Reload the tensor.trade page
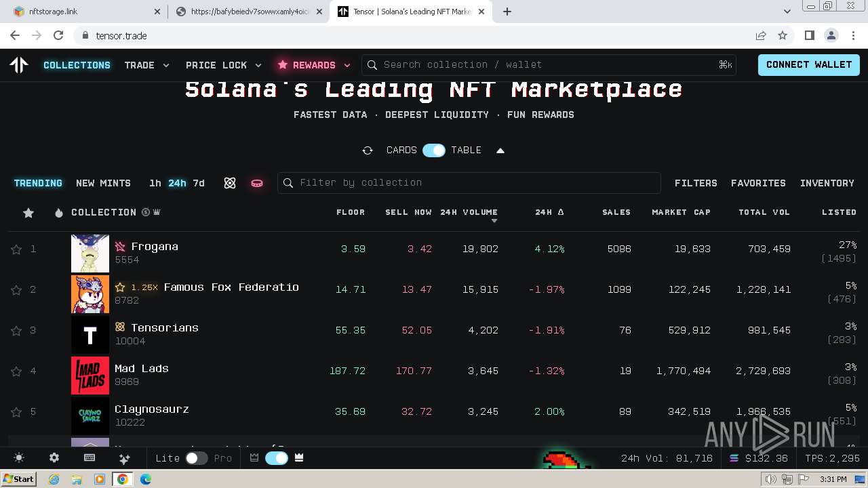The image size is (868, 488). 58,35
